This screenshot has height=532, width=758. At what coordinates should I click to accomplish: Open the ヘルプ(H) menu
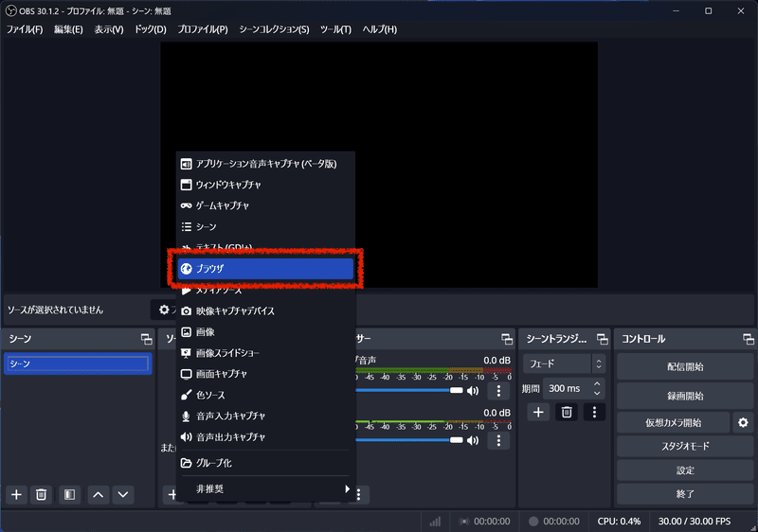[x=380, y=29]
